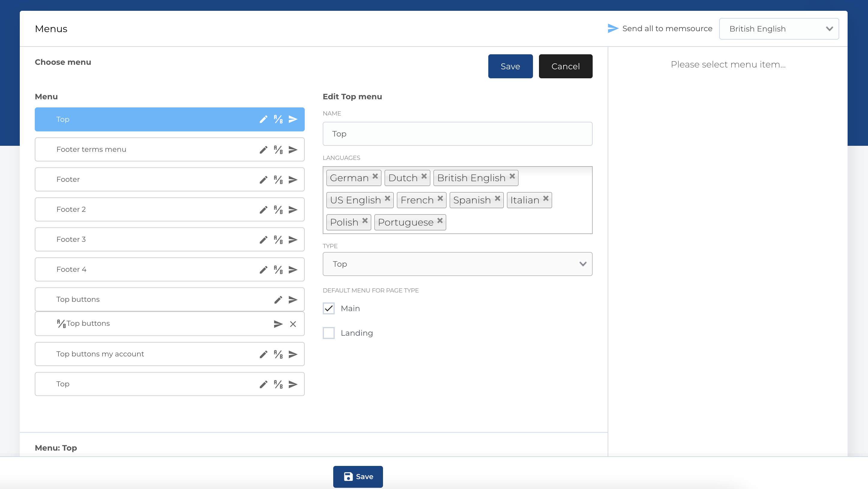Send Footer 2 menu to memsource arrow
The height and width of the screenshot is (489, 868).
[x=293, y=210]
